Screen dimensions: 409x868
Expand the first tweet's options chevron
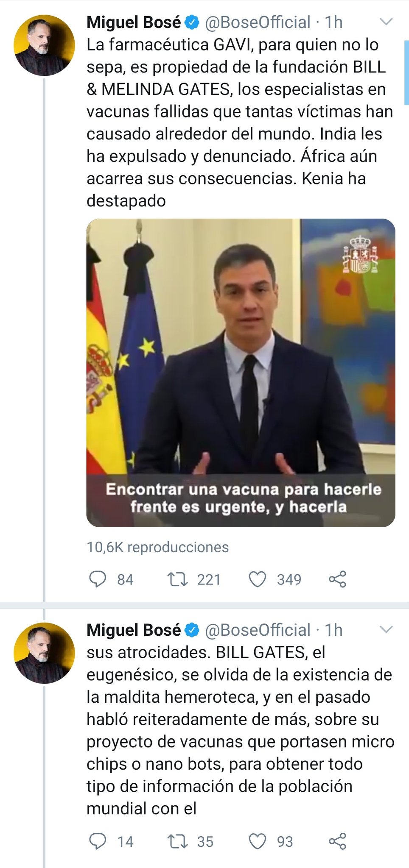click(386, 22)
